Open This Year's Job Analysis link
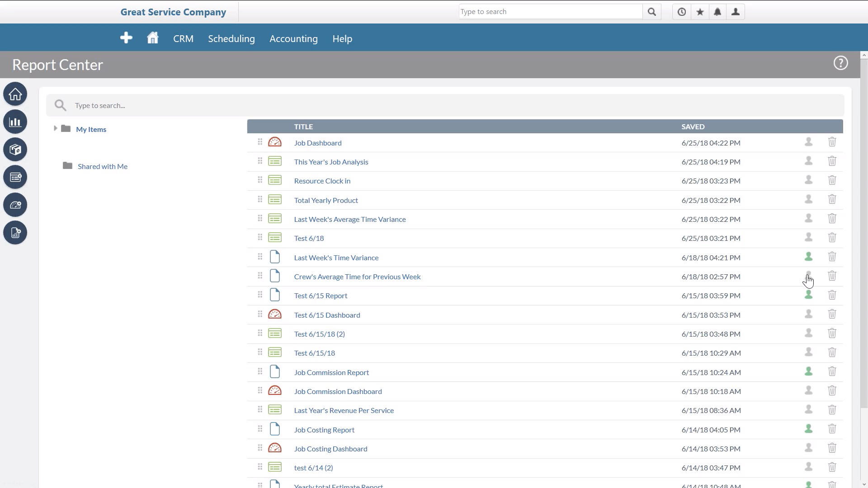 pyautogui.click(x=331, y=162)
